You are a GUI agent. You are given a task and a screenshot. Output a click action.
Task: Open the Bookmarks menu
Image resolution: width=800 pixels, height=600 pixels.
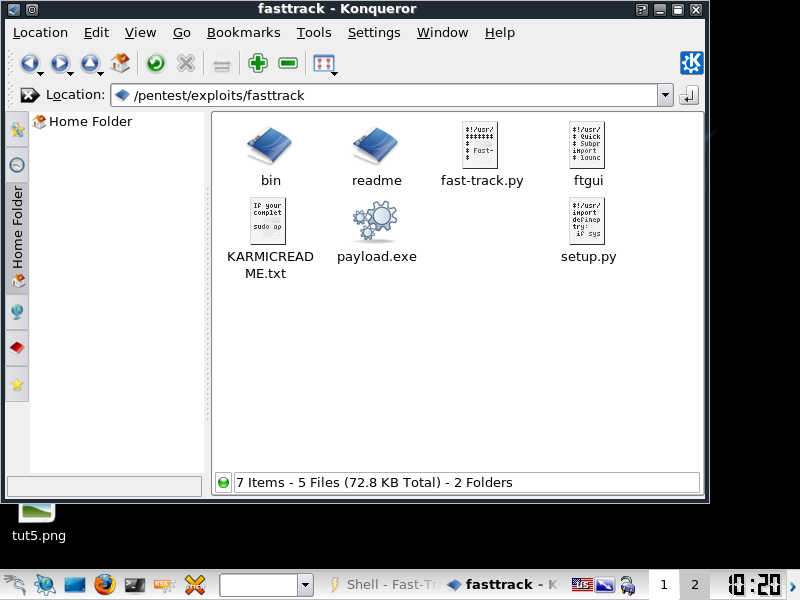[x=243, y=33]
